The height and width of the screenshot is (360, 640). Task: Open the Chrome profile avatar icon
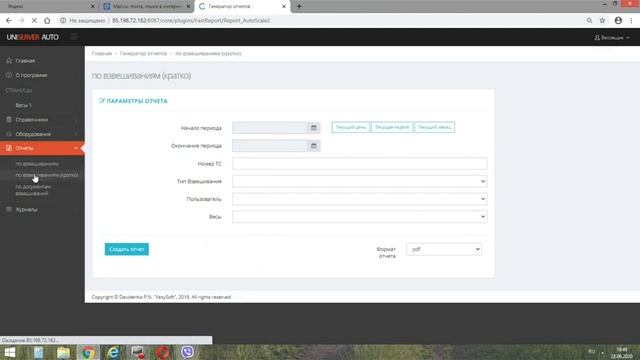click(x=618, y=20)
